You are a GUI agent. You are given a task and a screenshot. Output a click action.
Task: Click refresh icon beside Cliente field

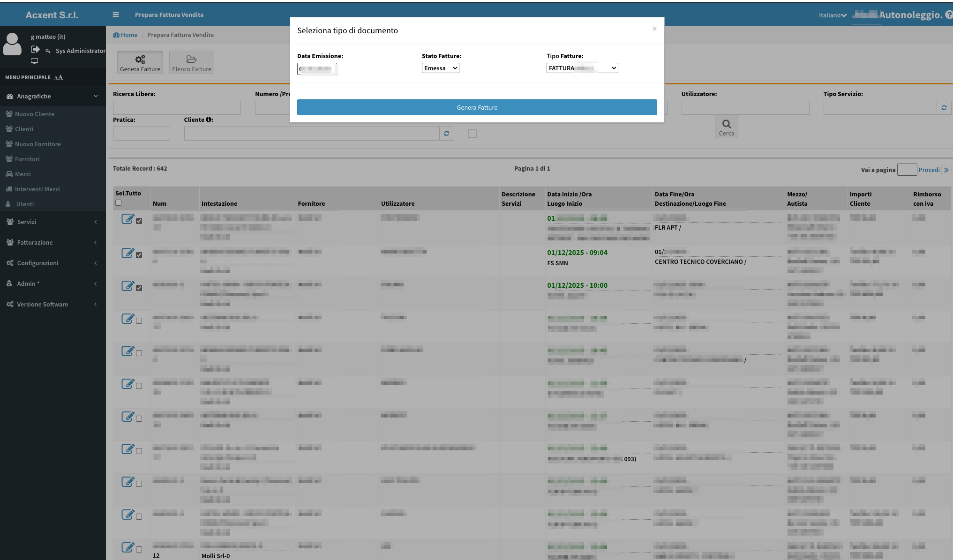(446, 134)
